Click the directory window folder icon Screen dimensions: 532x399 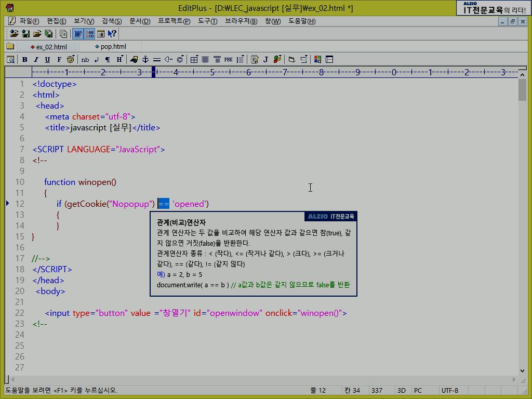(10, 46)
